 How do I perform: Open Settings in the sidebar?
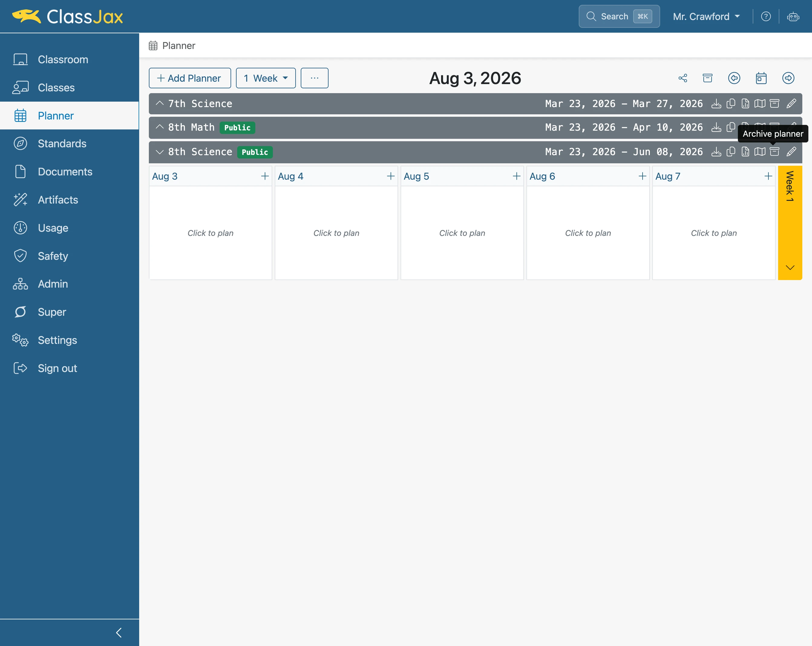[x=69, y=340]
